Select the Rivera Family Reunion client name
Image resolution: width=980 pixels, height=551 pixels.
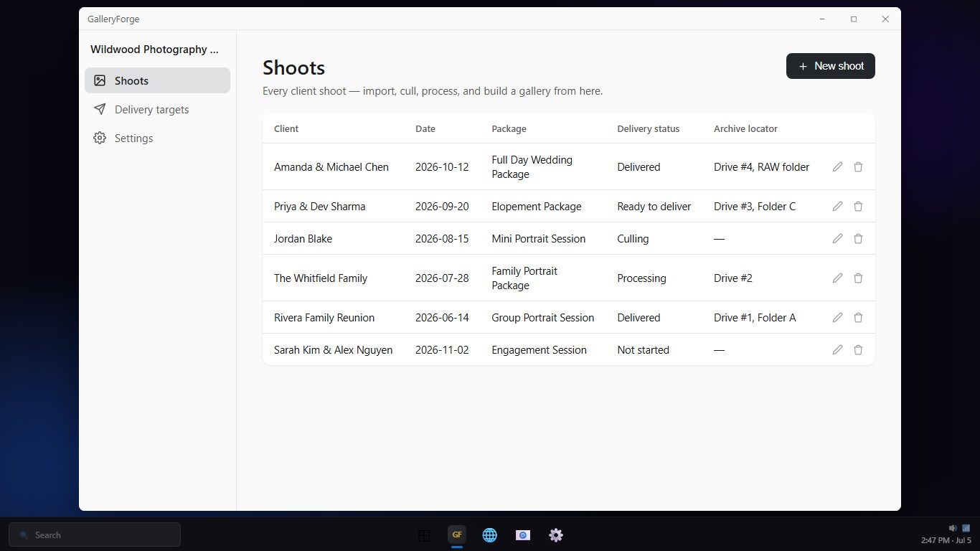324,317
